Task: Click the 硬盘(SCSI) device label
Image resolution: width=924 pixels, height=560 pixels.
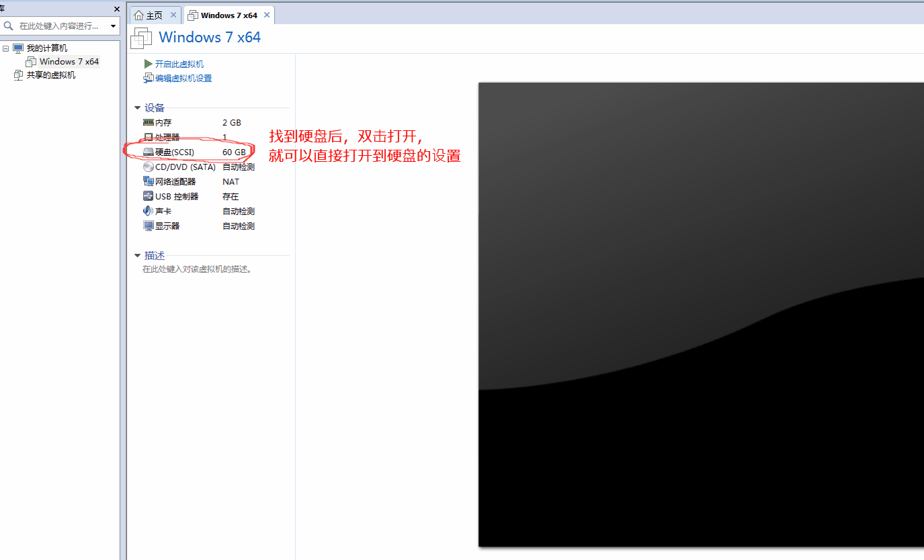Action: click(175, 152)
